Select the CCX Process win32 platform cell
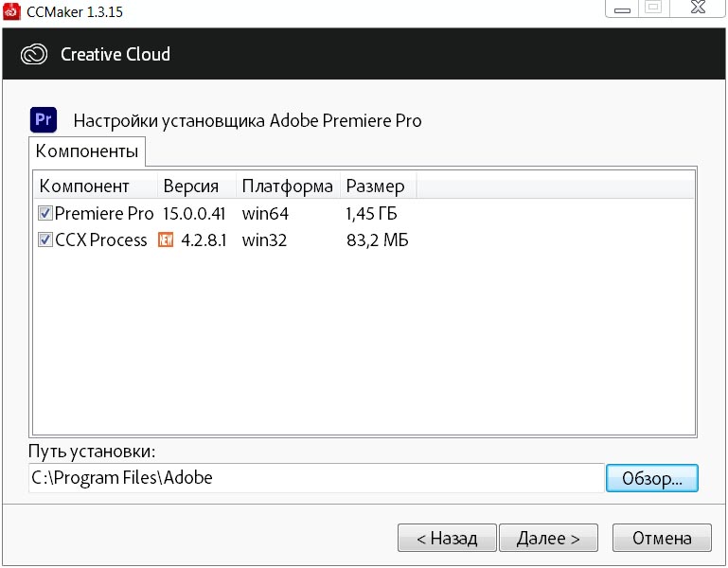This screenshot has width=728, height=568. pos(265,240)
